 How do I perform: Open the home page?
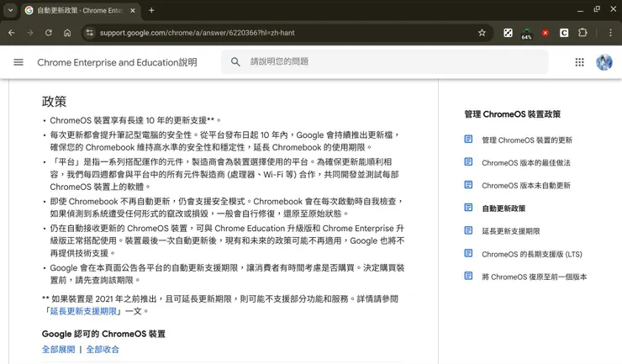tap(67, 33)
